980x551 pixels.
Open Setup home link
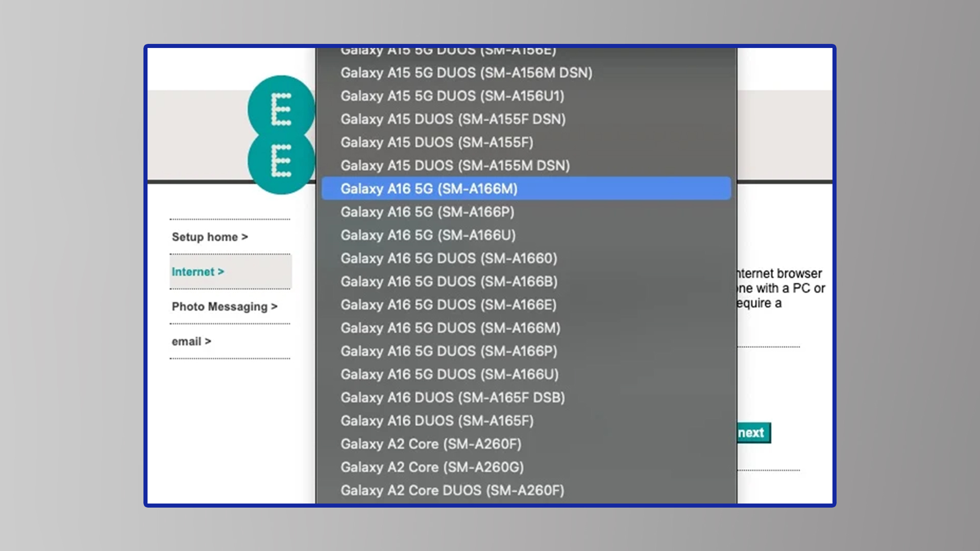click(210, 237)
